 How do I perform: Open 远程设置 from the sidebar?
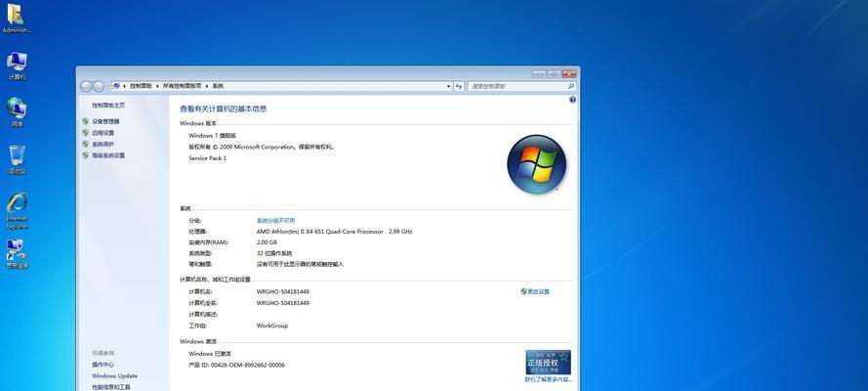(103, 133)
